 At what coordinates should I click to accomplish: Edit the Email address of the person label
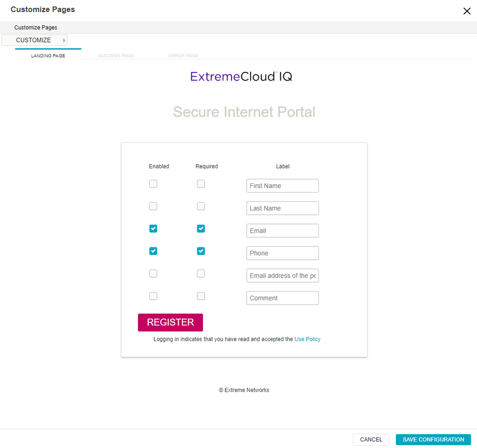(283, 276)
